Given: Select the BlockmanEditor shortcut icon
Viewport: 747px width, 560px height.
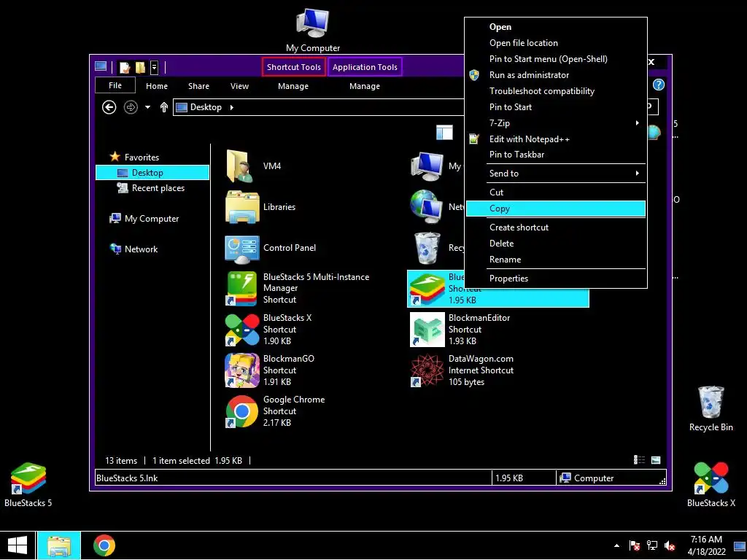Looking at the screenshot, I should 427,330.
